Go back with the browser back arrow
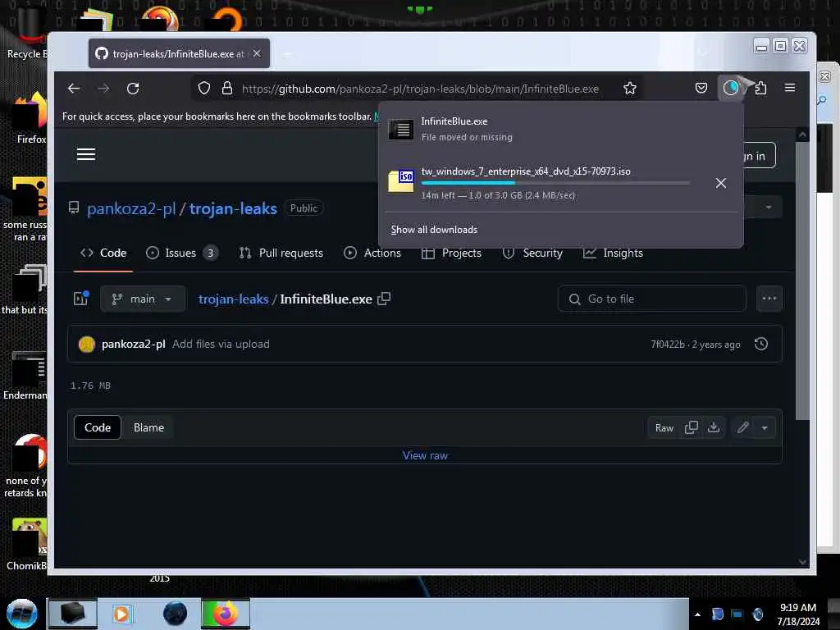840x630 pixels. click(x=74, y=89)
